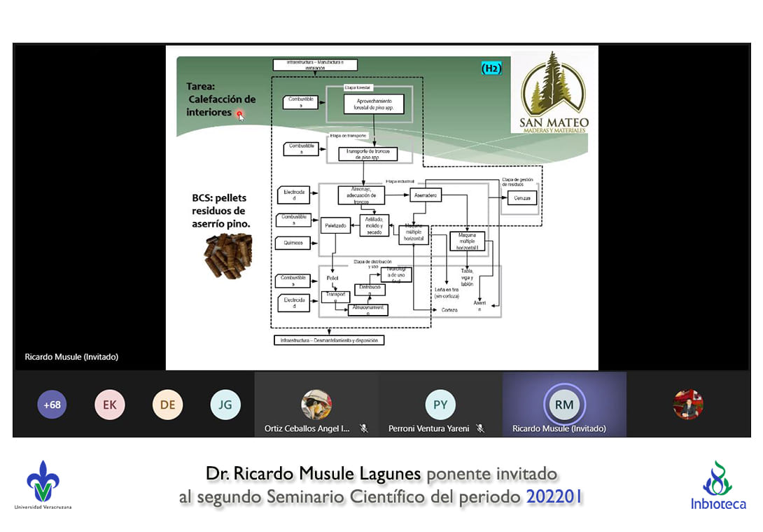Open the +68 more participants bubble
763x532 pixels.
point(52,405)
